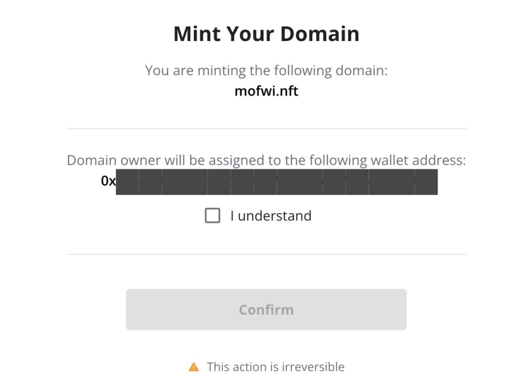Click the word 'Mint' in the heading

tap(197, 34)
